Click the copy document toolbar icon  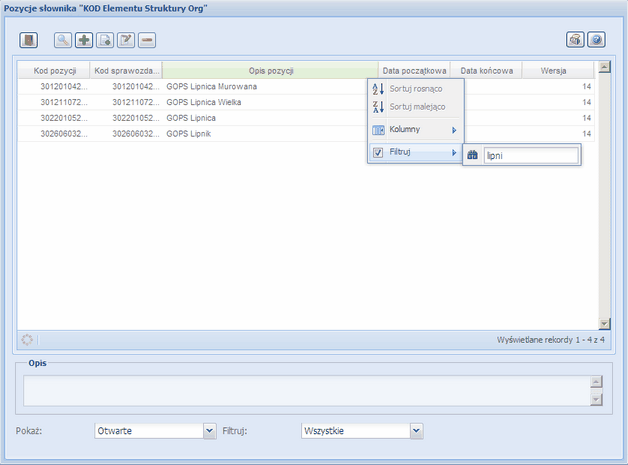coord(105,40)
